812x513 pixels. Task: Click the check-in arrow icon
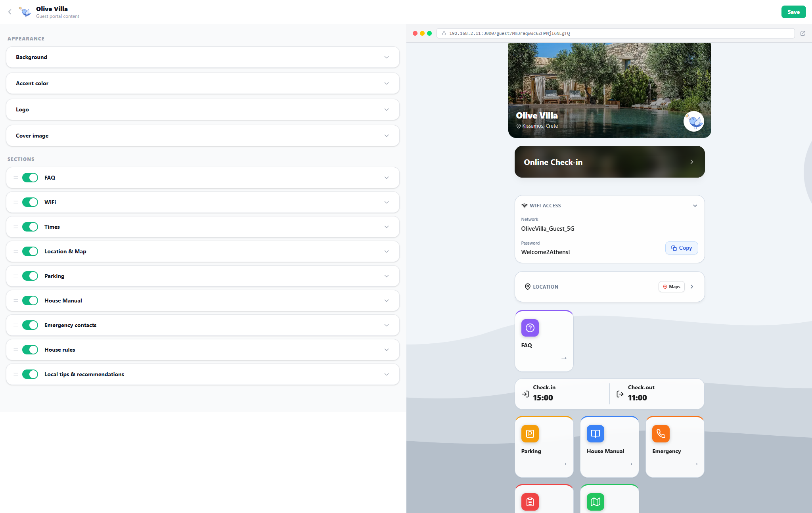525,394
